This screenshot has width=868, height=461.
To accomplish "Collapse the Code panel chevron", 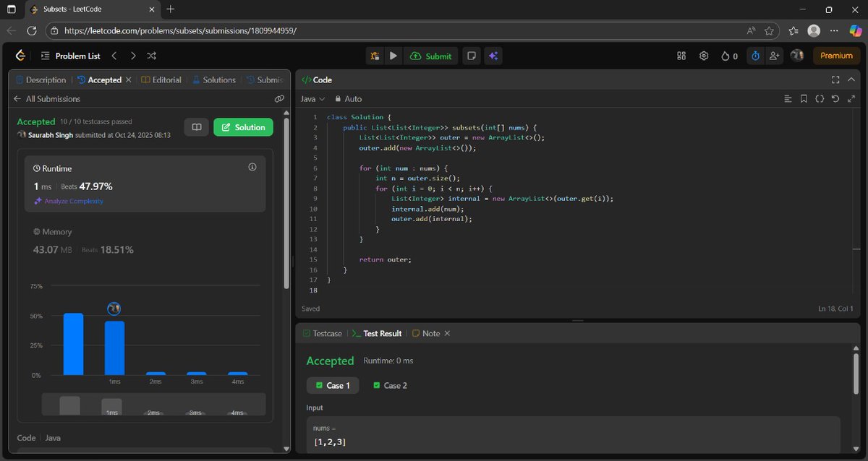I will pyautogui.click(x=851, y=80).
